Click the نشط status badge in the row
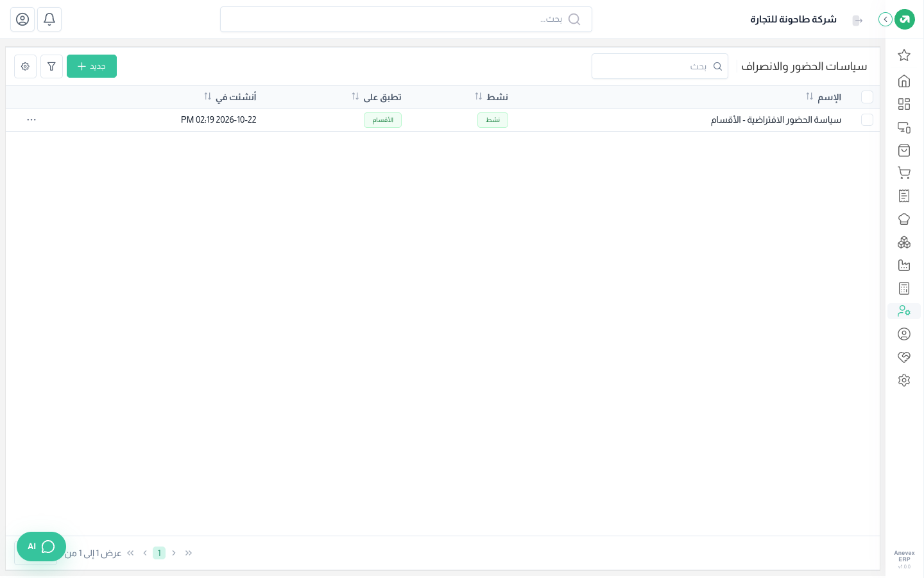Viewport: 924px width, 578px height. [493, 120]
